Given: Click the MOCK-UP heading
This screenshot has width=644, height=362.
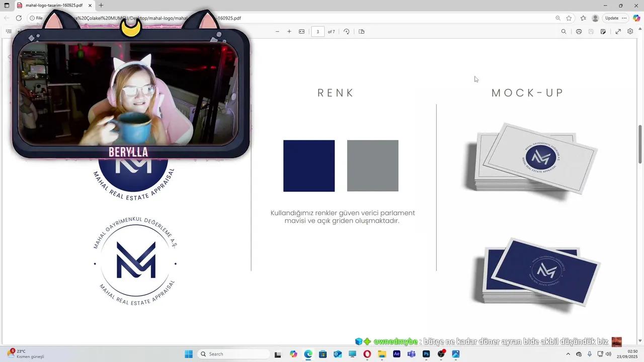Looking at the screenshot, I should pyautogui.click(x=528, y=93).
